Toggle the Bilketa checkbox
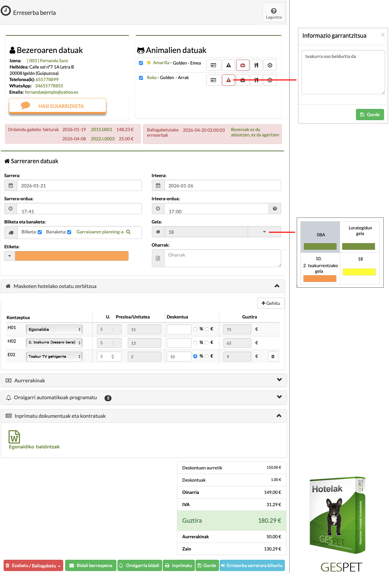 pos(40,232)
